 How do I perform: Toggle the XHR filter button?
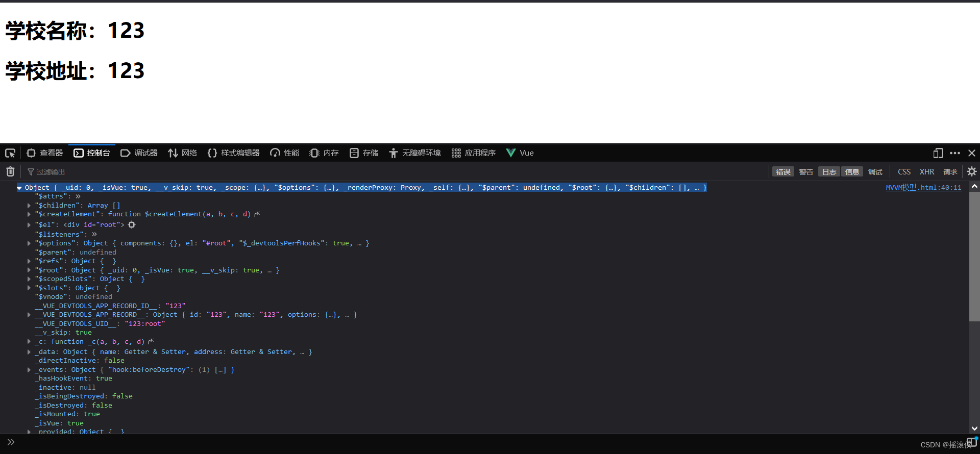click(927, 172)
